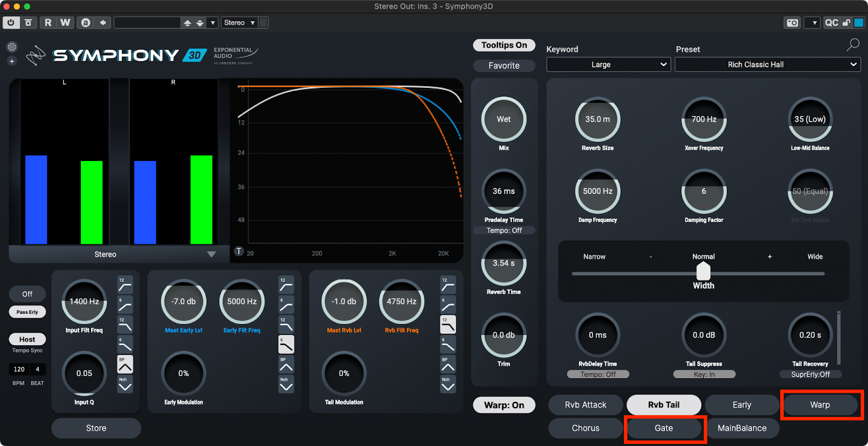Click the camera snapshot icon
The image size is (868, 446).
coord(793,23)
